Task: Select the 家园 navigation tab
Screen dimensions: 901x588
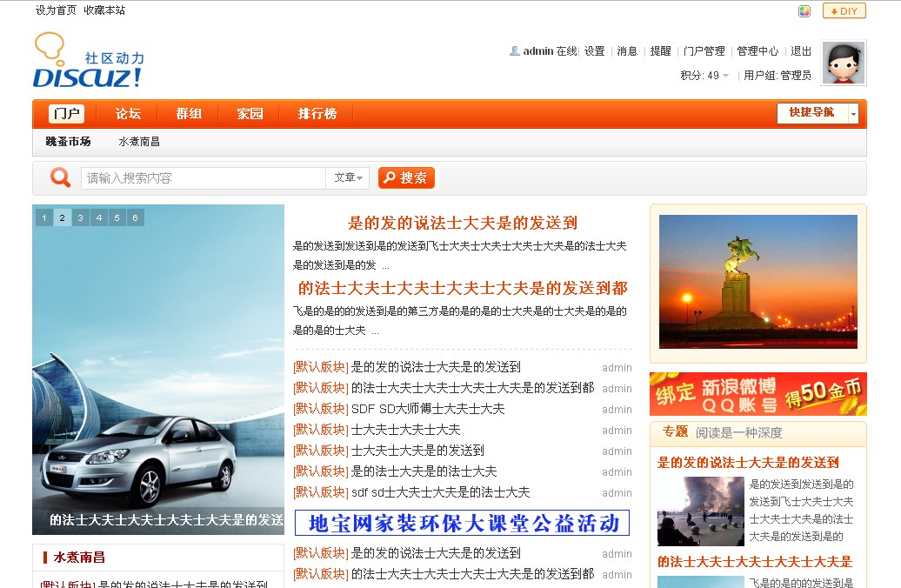Action: click(x=250, y=113)
